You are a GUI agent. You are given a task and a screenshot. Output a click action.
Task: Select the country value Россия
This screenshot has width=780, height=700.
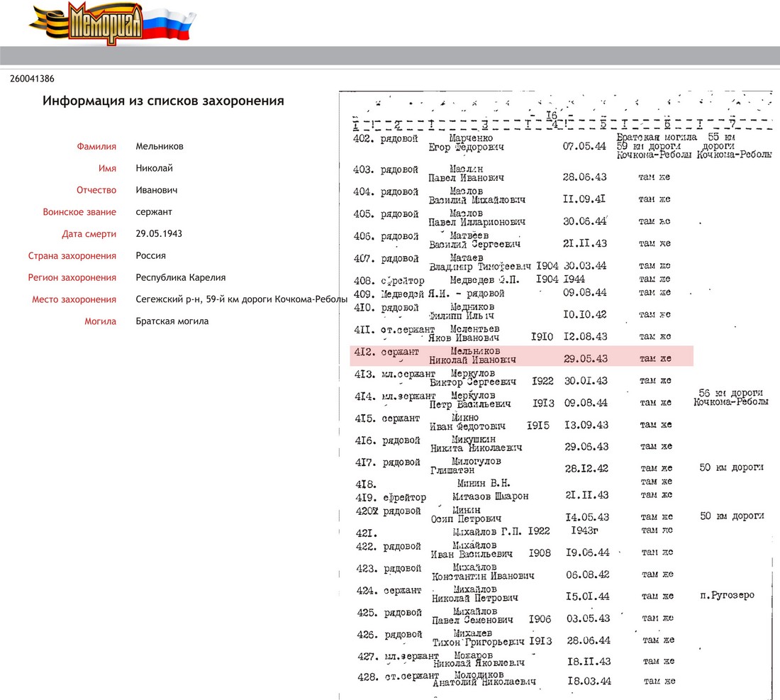pyautogui.click(x=151, y=256)
